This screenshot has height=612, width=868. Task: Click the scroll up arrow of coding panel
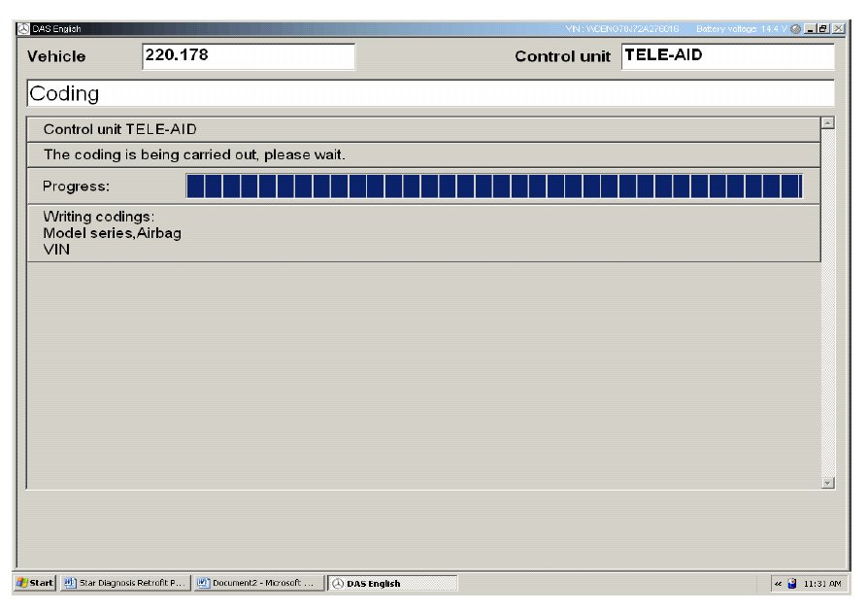coord(827,122)
